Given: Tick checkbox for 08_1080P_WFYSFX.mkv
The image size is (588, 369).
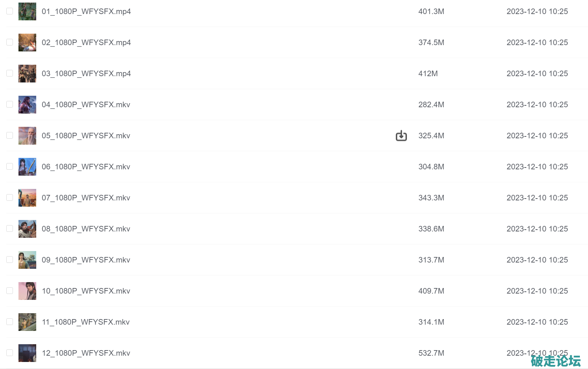Looking at the screenshot, I should click(10, 228).
